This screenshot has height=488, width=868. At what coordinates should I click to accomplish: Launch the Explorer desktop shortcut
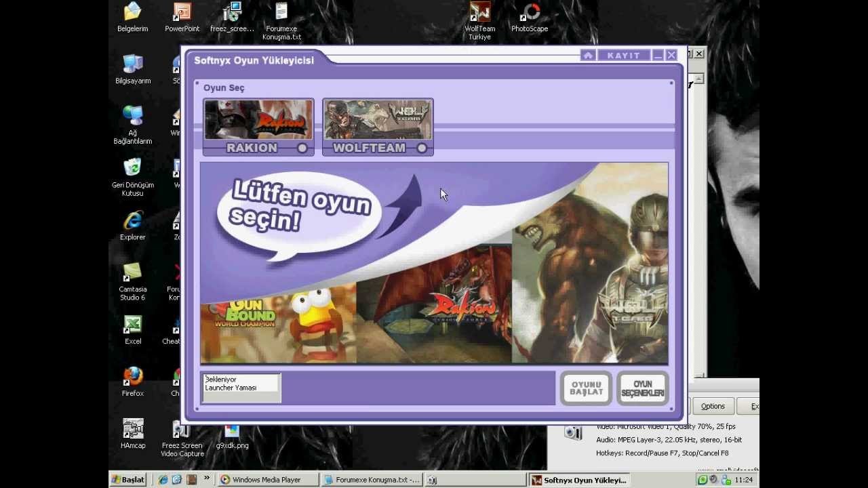coord(133,226)
